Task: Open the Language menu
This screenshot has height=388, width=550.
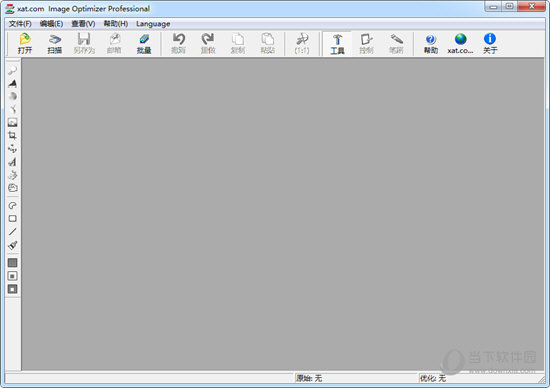Action: click(153, 24)
